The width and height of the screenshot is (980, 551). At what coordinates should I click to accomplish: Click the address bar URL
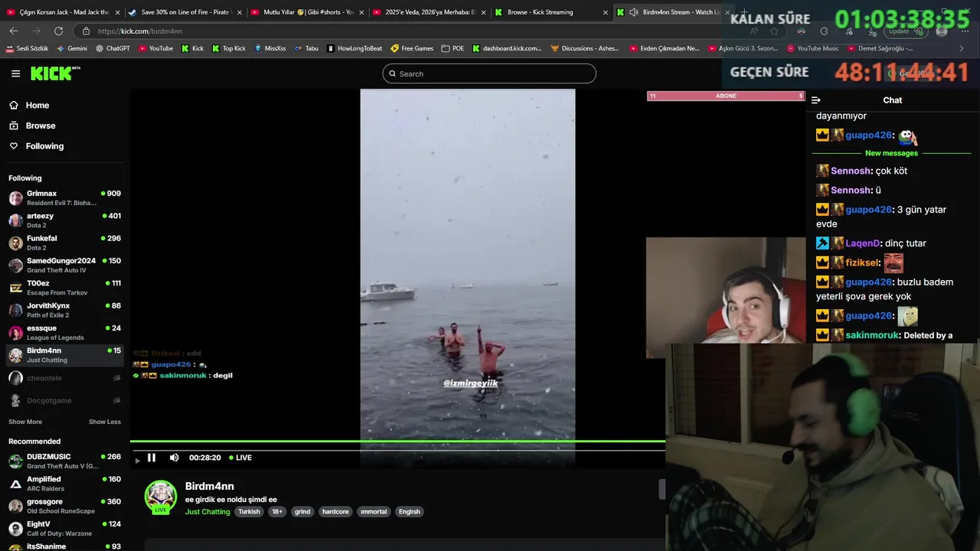(140, 31)
